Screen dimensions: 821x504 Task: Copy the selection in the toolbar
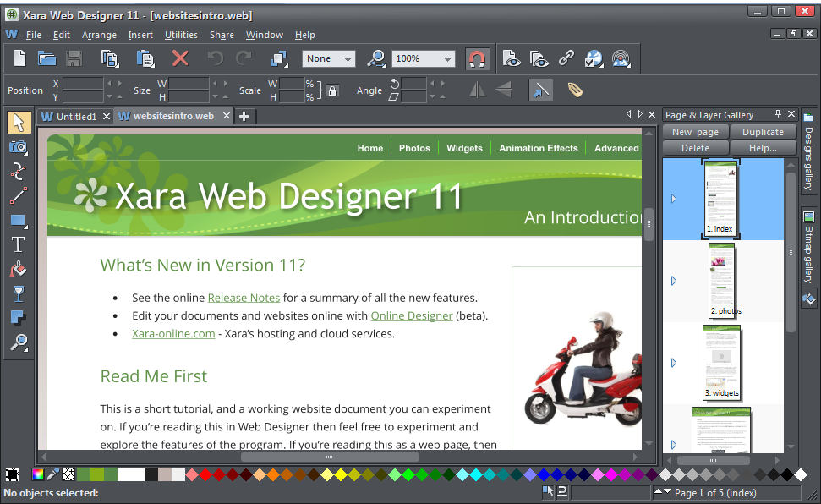pos(110,58)
